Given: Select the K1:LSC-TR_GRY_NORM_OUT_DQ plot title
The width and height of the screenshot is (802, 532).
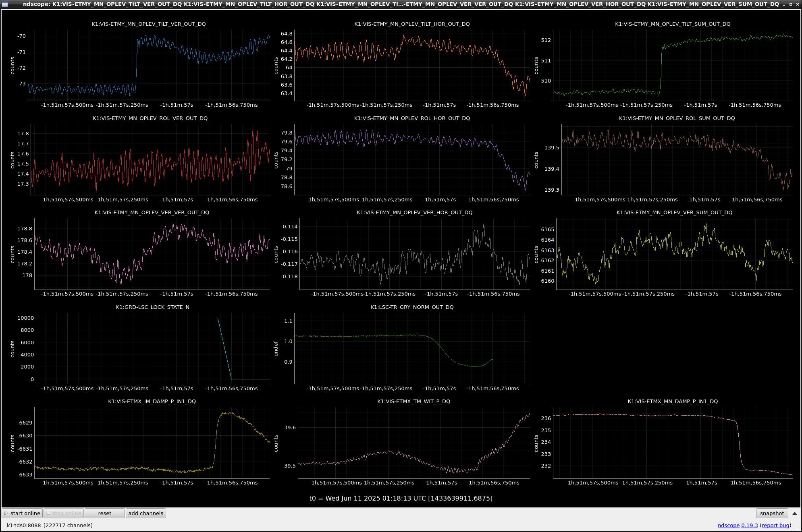Looking at the screenshot, I should (x=412, y=307).
